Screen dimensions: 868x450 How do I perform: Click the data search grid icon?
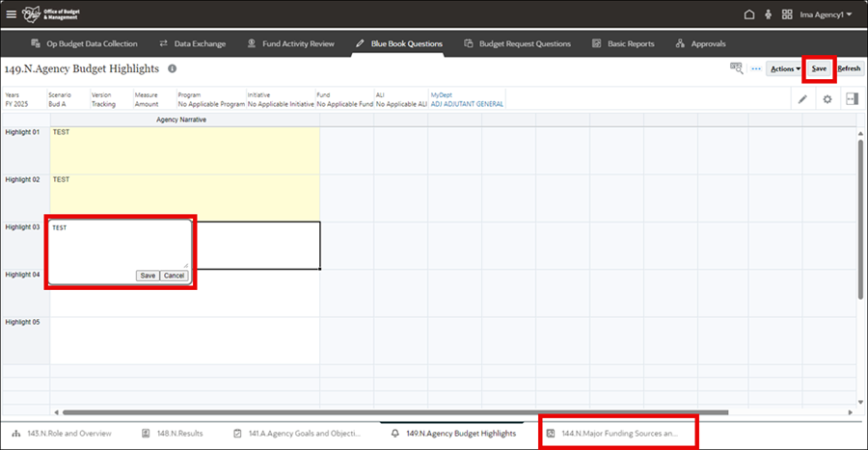(738, 69)
